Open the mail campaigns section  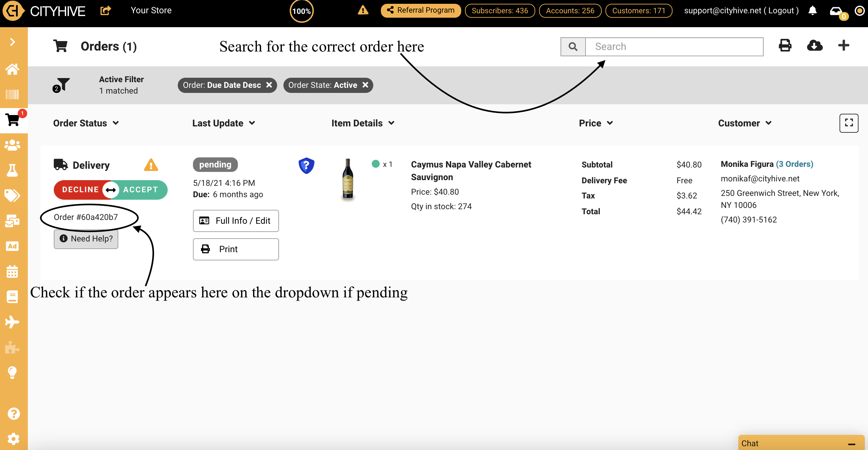tap(12, 221)
